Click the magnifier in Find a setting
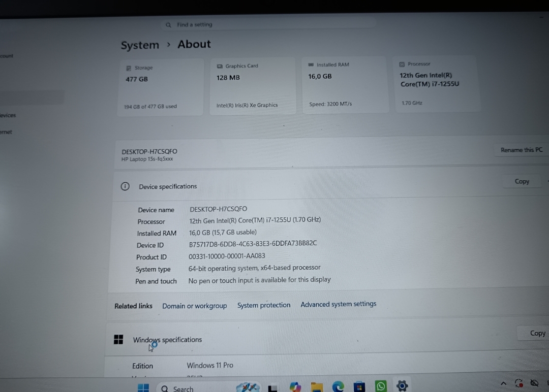 [168, 25]
